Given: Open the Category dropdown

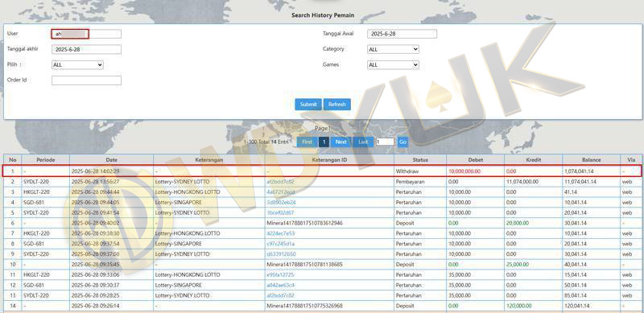Looking at the screenshot, I should 393,49.
